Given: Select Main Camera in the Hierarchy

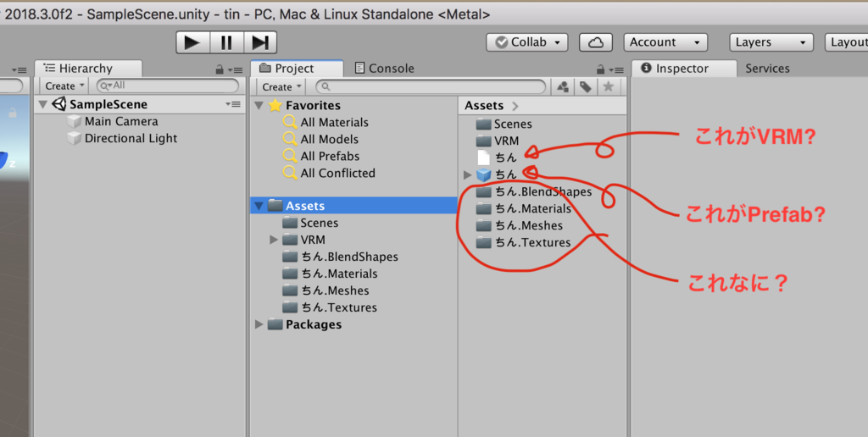Looking at the screenshot, I should (120, 121).
